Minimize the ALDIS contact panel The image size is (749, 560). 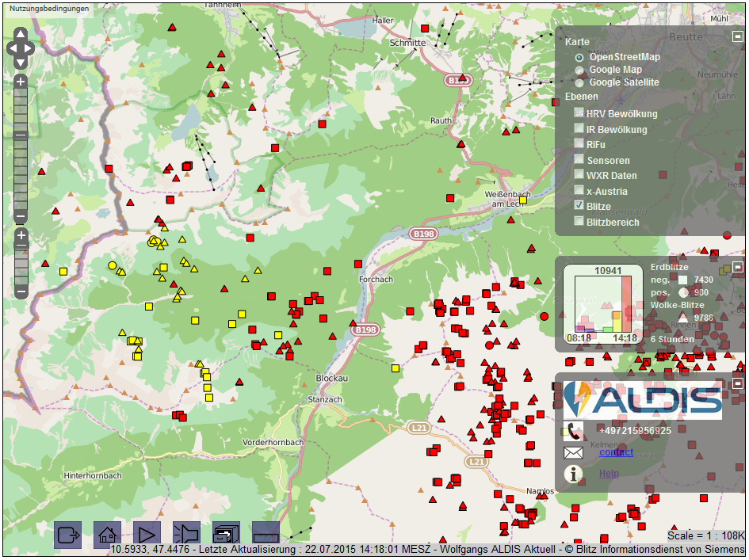(737, 383)
